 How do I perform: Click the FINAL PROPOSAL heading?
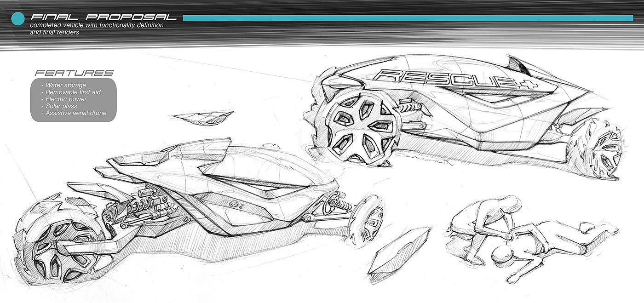(103, 17)
